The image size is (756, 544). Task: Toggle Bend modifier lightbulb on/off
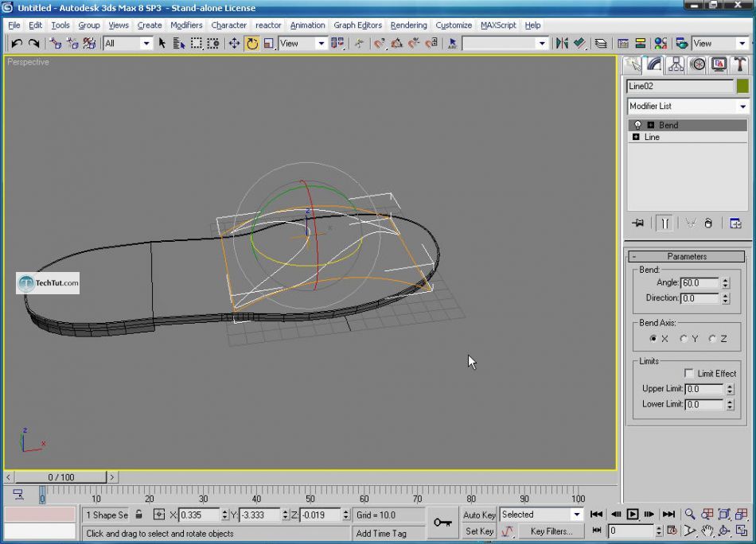tap(637, 125)
